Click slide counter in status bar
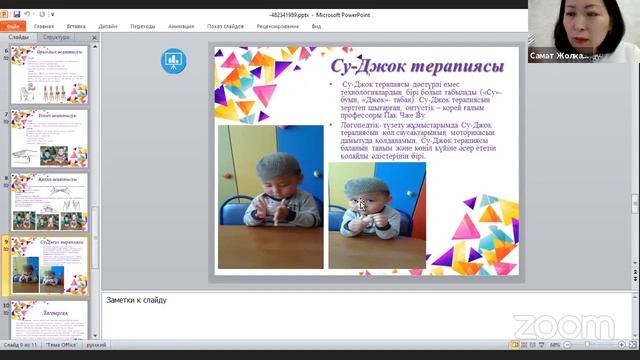640x360 pixels. coord(20,345)
